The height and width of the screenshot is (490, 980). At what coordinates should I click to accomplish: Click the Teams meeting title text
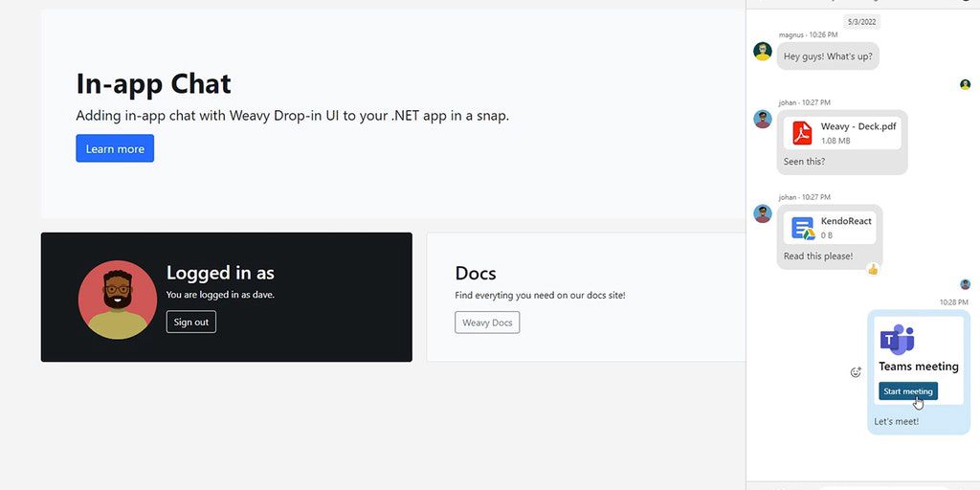[919, 367]
